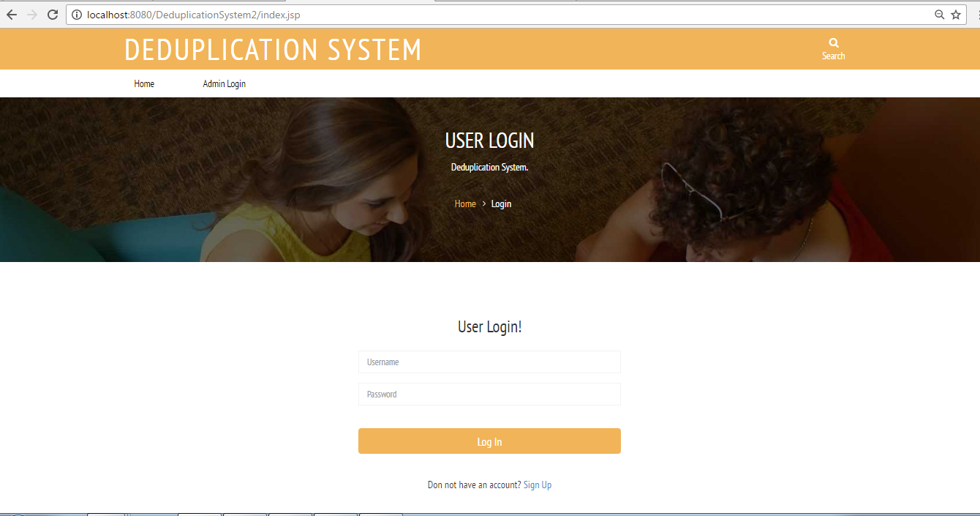Screen dimensions: 980x516
Task: Focus the Password input field
Action: pyautogui.click(x=489, y=395)
